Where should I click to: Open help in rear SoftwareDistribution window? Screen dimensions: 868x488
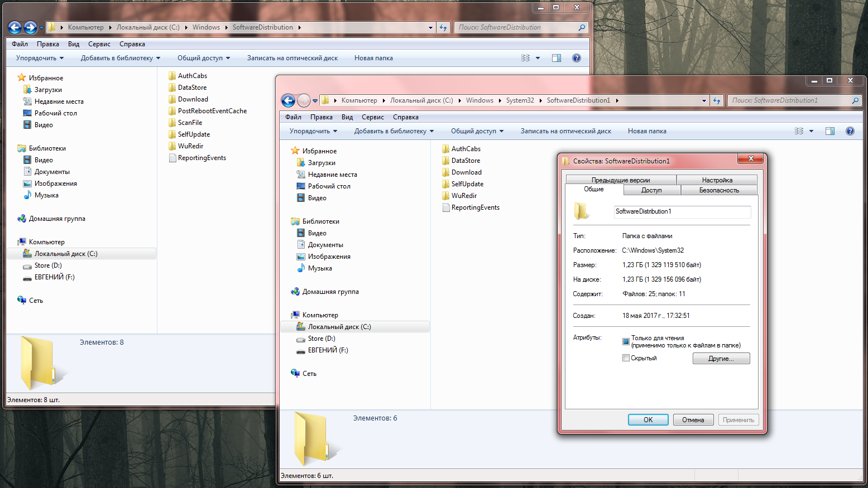(577, 58)
